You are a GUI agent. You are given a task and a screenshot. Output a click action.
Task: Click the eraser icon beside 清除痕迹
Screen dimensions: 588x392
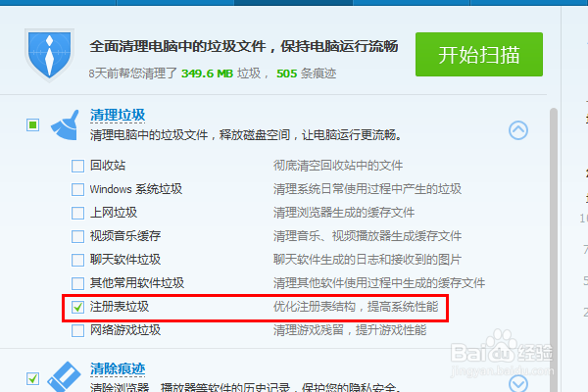tap(64, 377)
